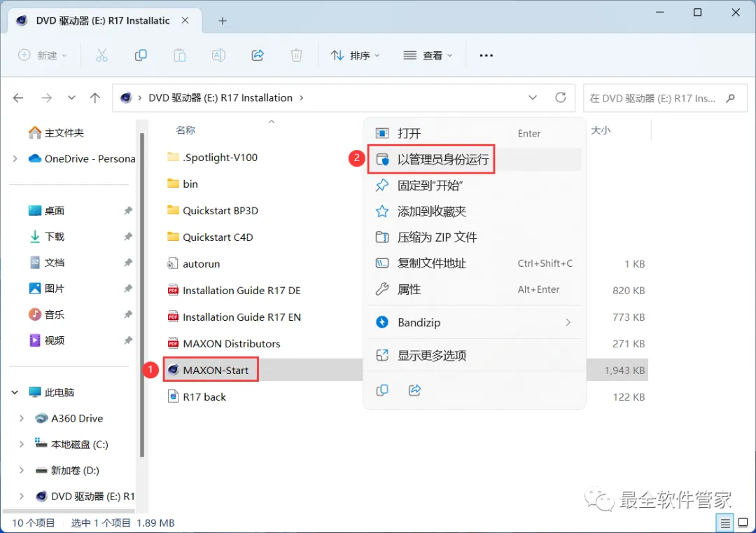Select the MAXON Distributors PDF
The height and width of the screenshot is (533, 756).
click(224, 343)
